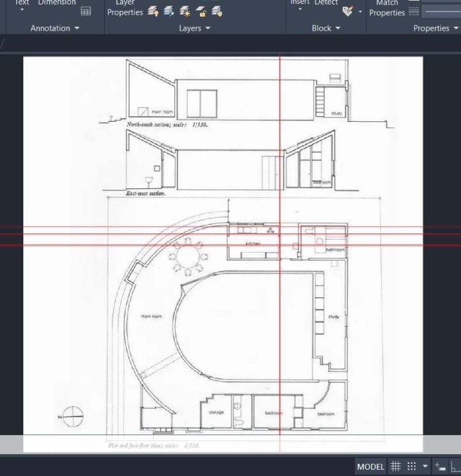
Task: Click the Match Layer icon
Action: pos(217,12)
